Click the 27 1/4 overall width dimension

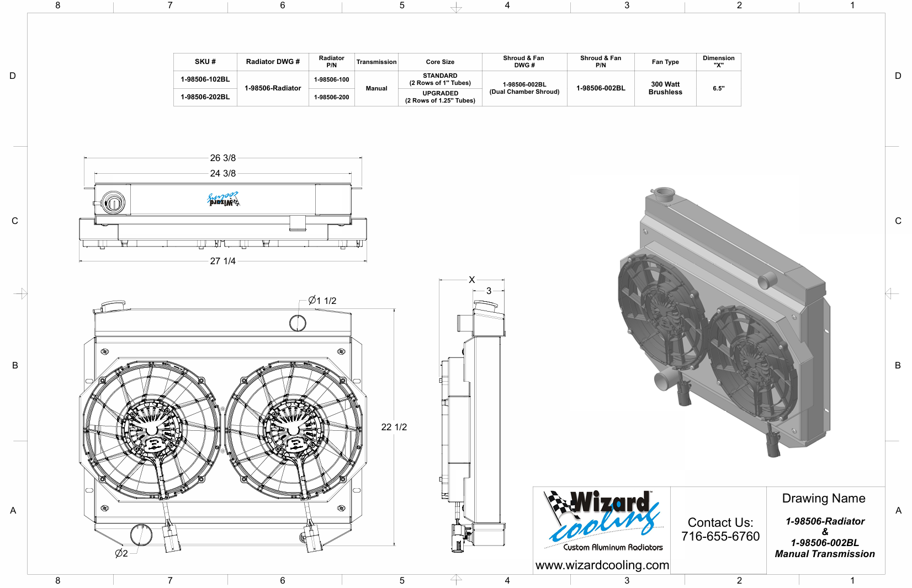click(222, 261)
